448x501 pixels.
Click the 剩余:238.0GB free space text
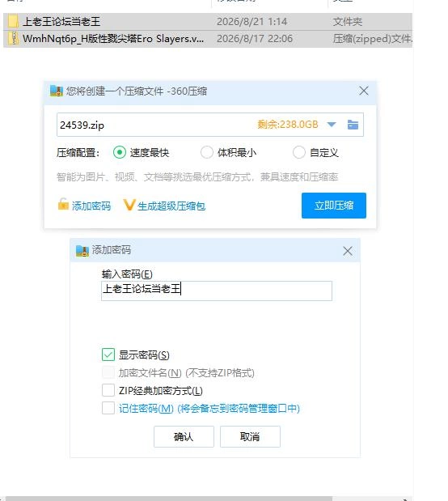click(288, 125)
